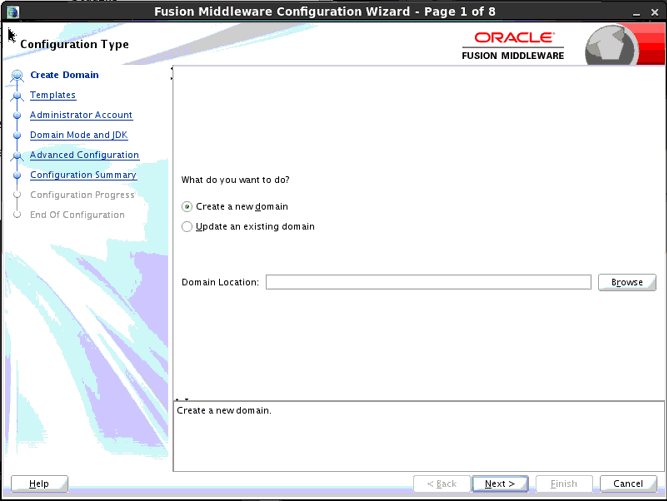Viewport: 667px width, 502px height.
Task: Click the 'Create a new domain.' description text
Action: click(x=224, y=411)
